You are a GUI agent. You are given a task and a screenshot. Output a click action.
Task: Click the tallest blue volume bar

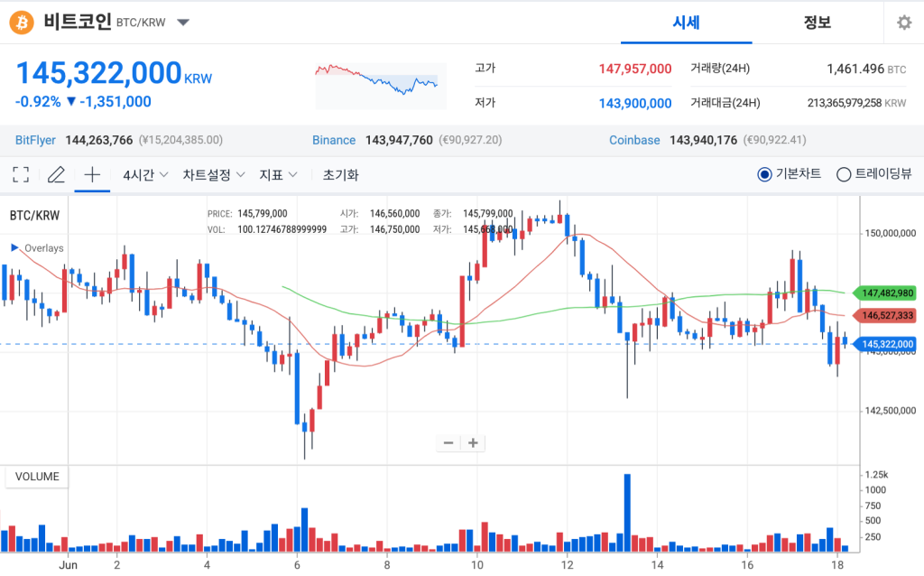(x=627, y=513)
